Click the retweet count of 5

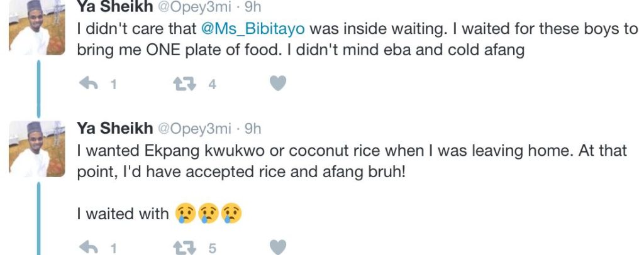[x=212, y=248]
